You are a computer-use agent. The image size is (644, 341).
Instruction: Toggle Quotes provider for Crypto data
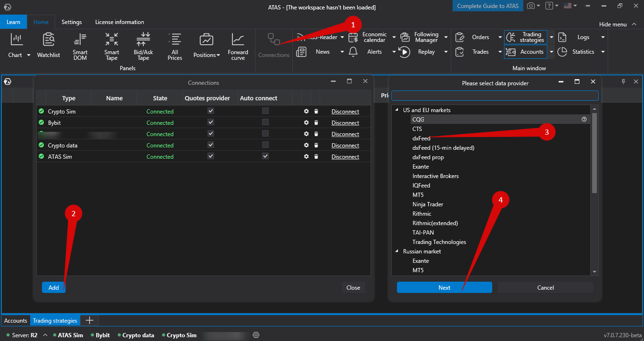211,145
